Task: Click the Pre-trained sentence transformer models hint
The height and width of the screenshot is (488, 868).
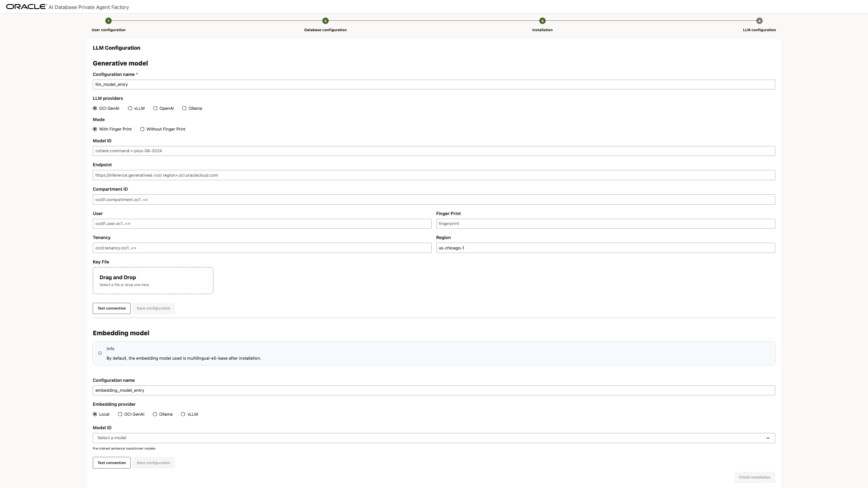Action: click(x=124, y=449)
